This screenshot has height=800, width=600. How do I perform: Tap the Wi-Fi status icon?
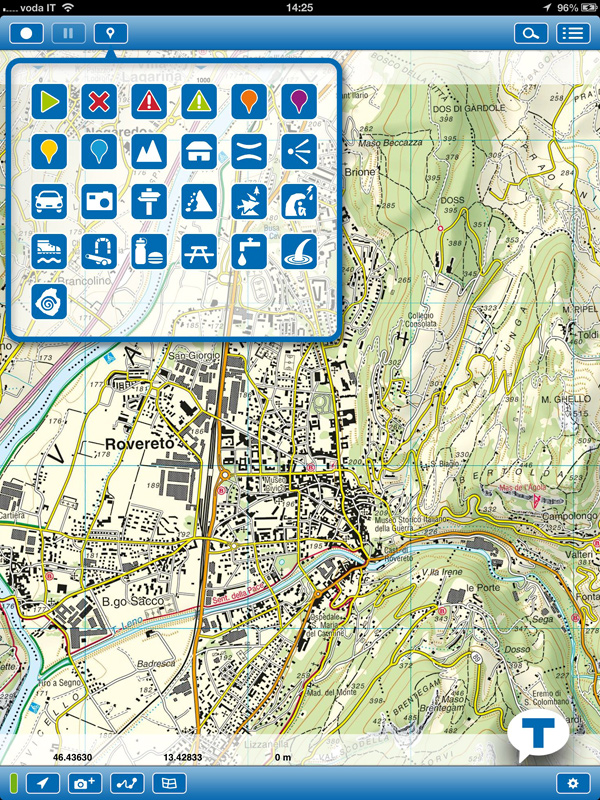[x=67, y=7]
